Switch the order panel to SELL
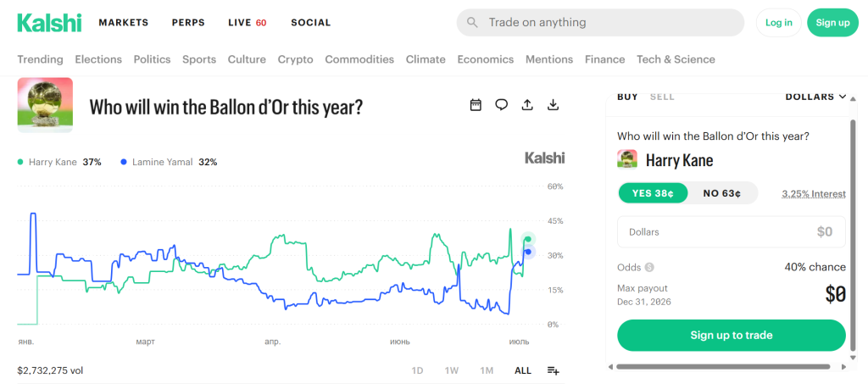Image resolution: width=868 pixels, height=389 pixels. tap(662, 97)
